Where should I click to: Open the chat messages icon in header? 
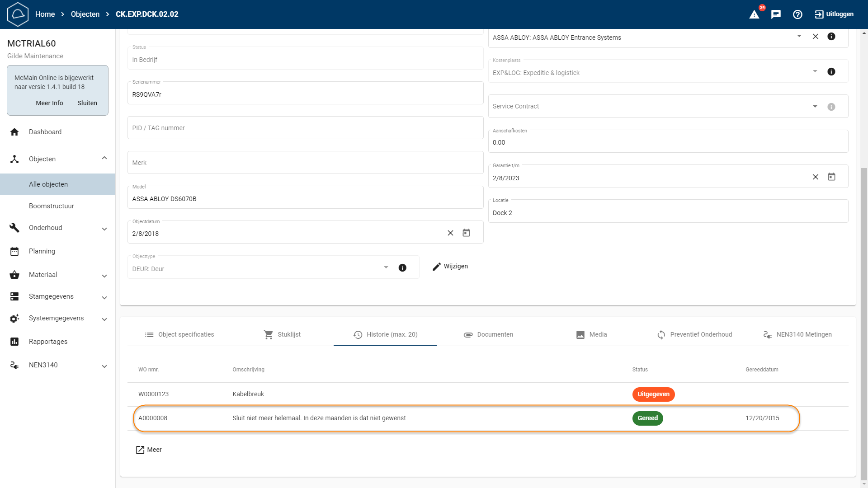776,14
